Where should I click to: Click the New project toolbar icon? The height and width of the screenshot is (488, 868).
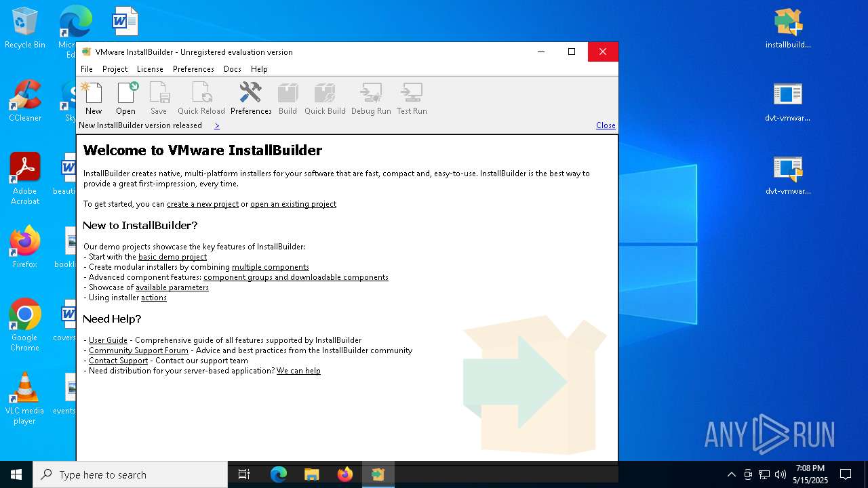coord(93,99)
